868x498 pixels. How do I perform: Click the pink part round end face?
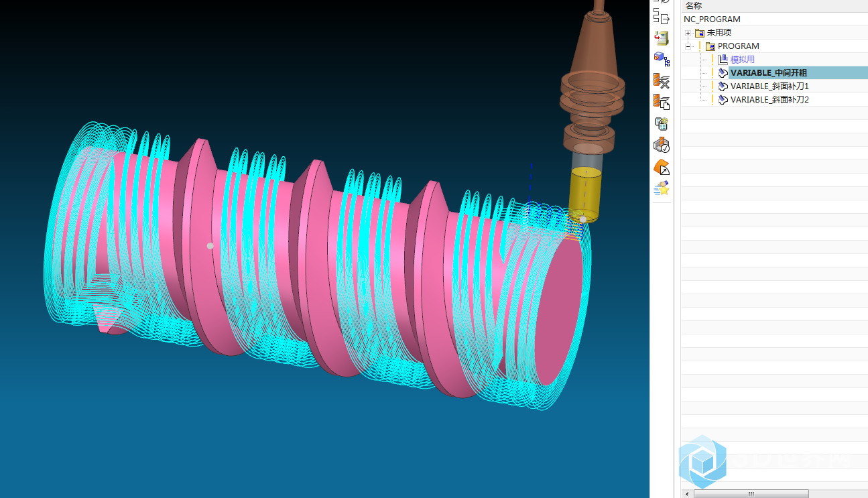558,312
